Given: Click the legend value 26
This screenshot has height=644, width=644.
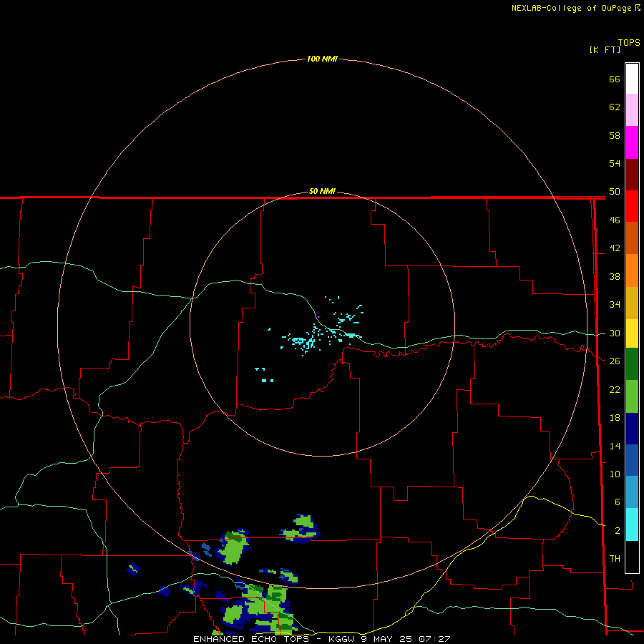Looking at the screenshot, I should click(615, 361).
